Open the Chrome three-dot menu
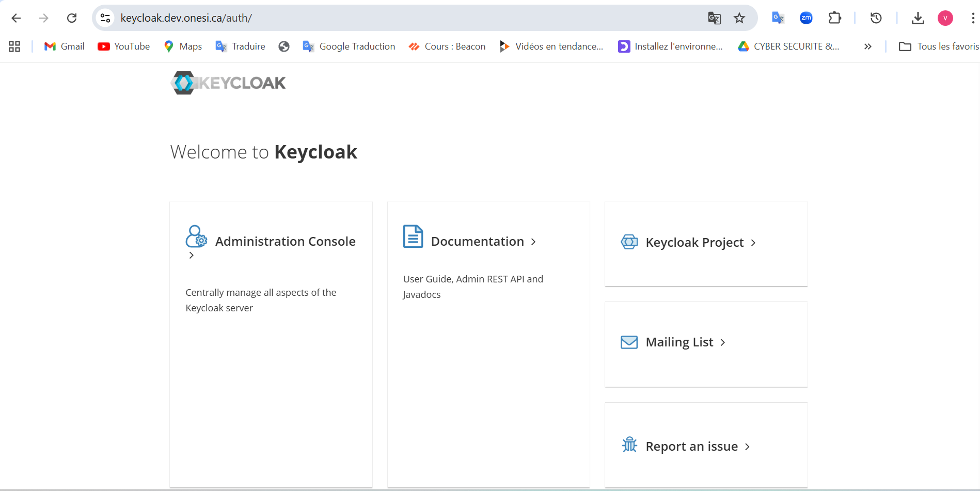 coord(973,18)
